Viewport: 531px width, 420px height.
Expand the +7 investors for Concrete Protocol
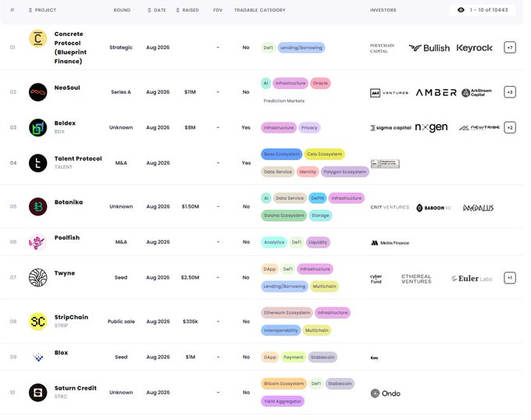click(510, 48)
